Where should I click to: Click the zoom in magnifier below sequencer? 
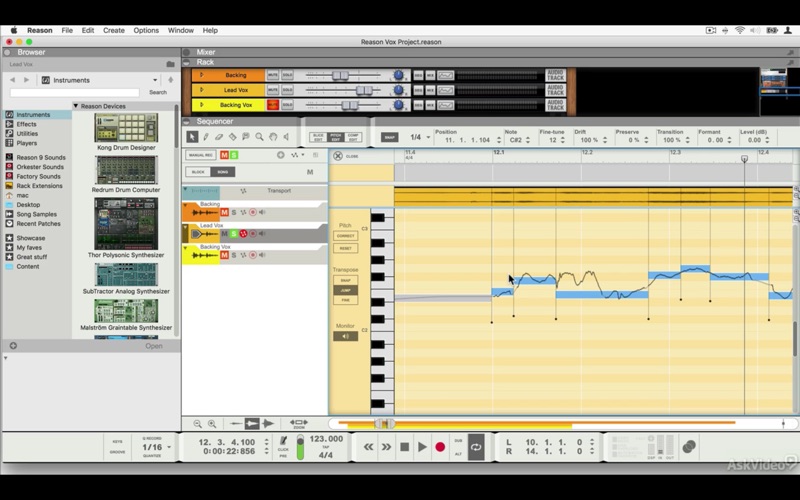coord(212,423)
